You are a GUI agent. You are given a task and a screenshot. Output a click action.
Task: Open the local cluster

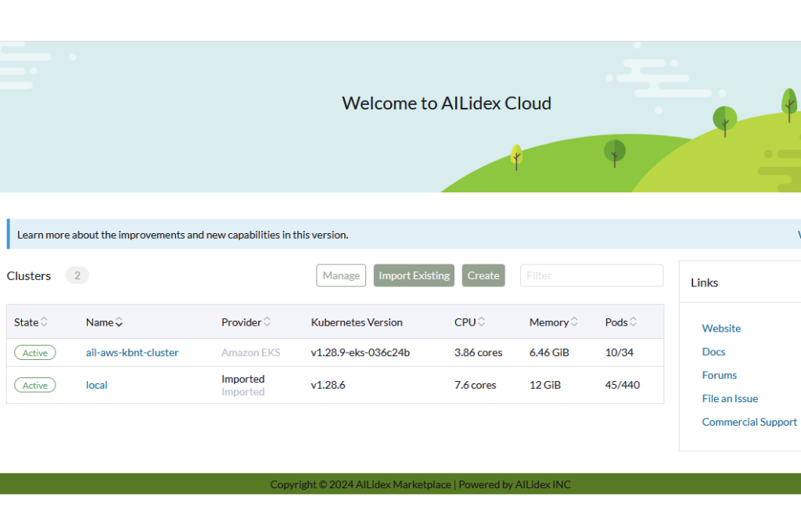point(97,385)
